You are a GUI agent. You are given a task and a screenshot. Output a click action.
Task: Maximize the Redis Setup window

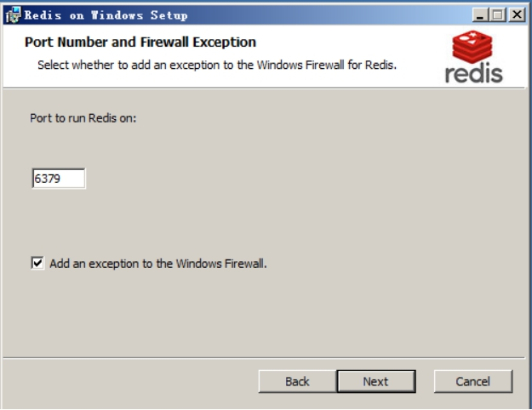coord(498,15)
